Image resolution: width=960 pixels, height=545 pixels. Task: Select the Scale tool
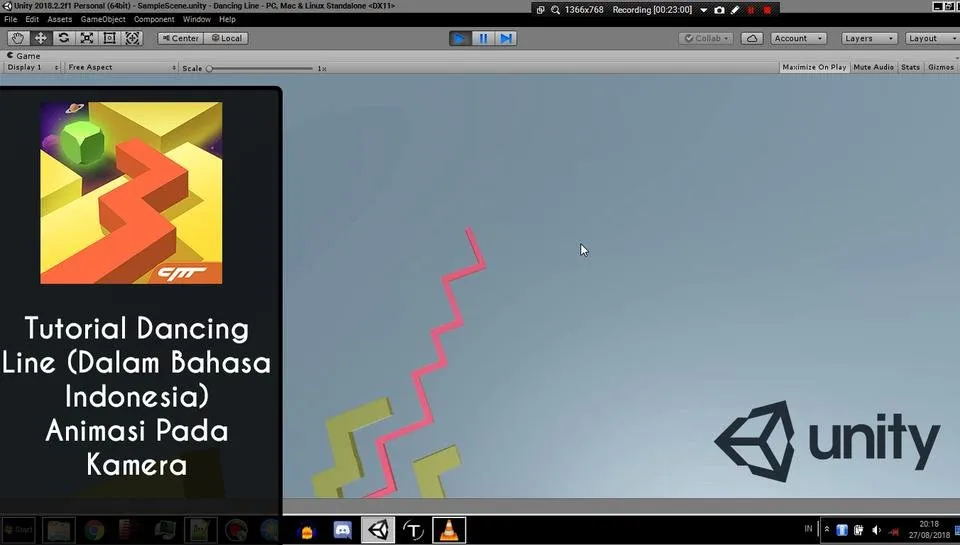coord(87,38)
